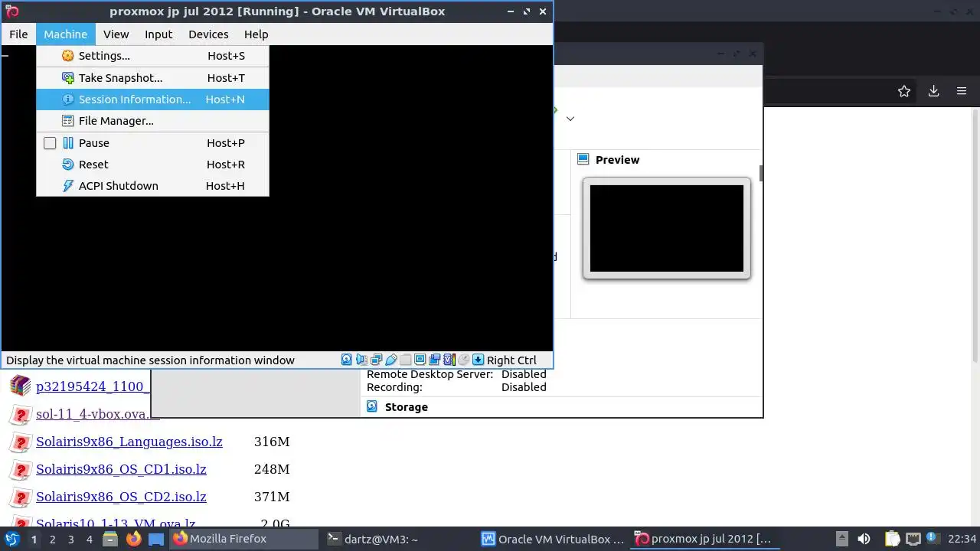The height and width of the screenshot is (551, 980).
Task: Click the removable media eject tray icon
Action: pos(842,539)
